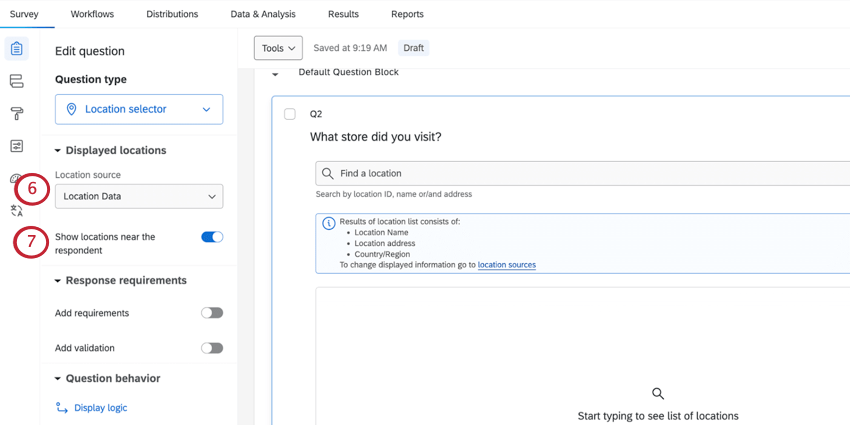Collapse the Displayed locations section
850x425 pixels.
click(x=58, y=151)
